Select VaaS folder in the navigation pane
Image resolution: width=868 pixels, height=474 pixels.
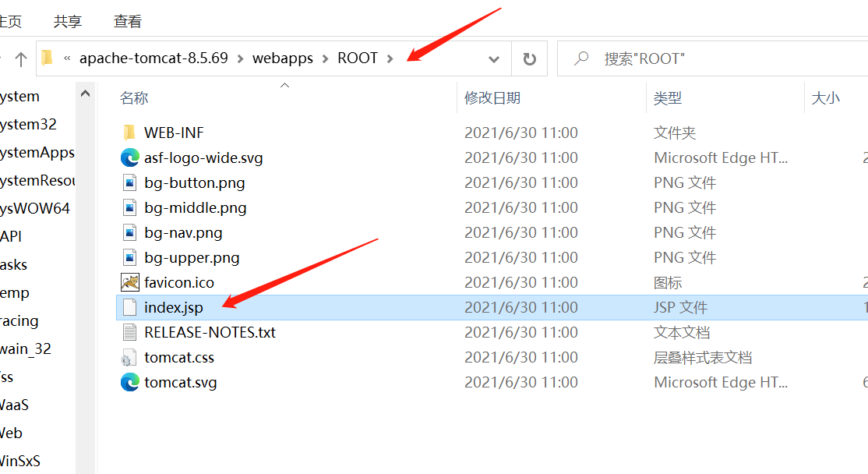point(14,405)
